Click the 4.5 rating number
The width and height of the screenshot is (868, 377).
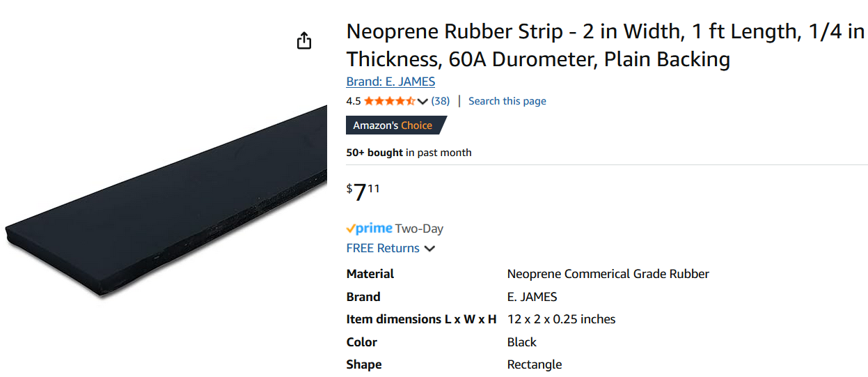[x=354, y=101]
